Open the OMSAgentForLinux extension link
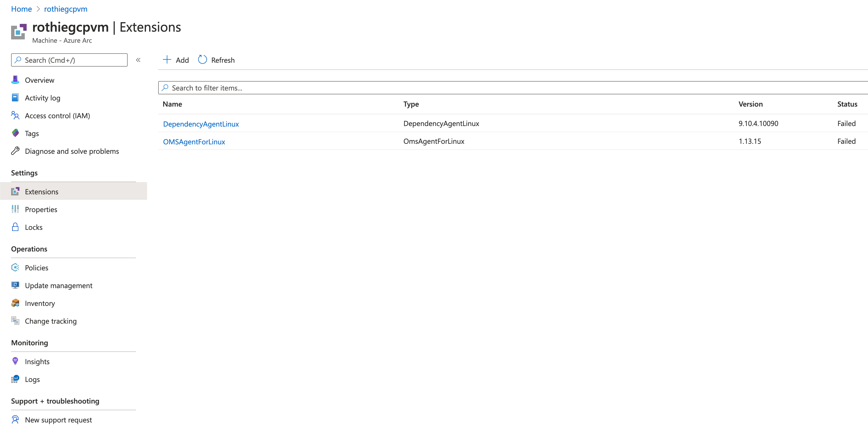 [194, 142]
